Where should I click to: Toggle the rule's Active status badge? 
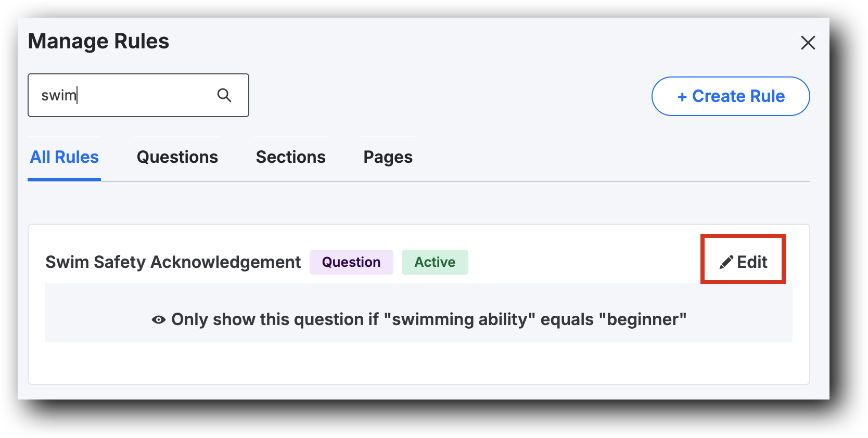coord(435,262)
